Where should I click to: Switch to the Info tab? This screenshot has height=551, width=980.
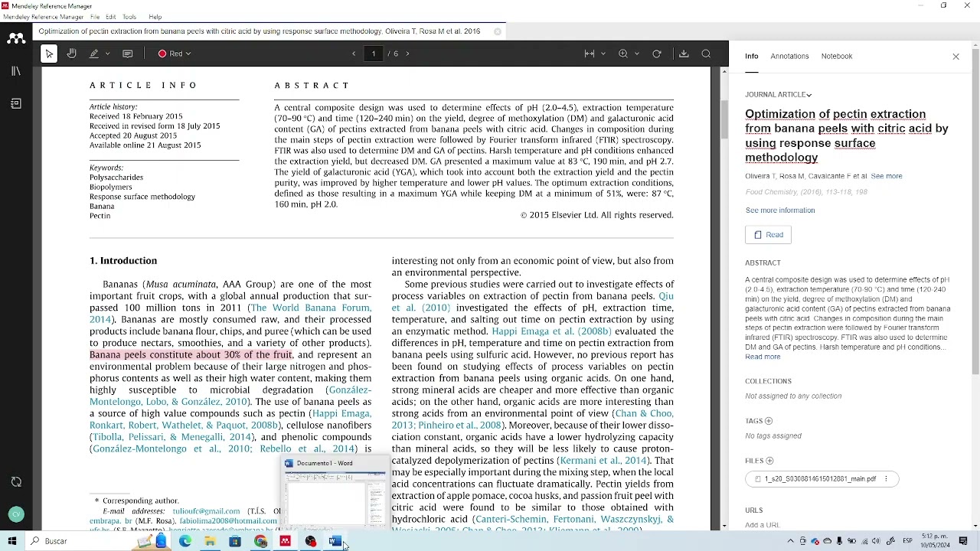[752, 56]
